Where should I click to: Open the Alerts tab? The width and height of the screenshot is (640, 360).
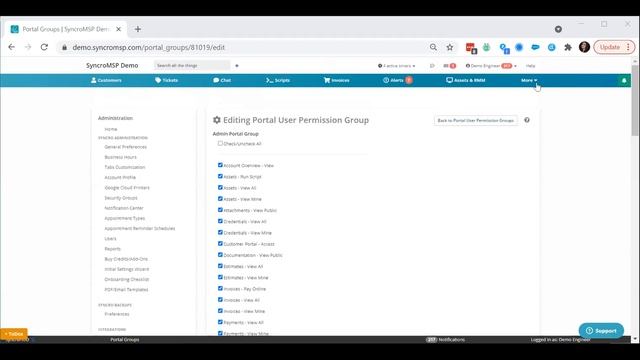click(x=398, y=80)
